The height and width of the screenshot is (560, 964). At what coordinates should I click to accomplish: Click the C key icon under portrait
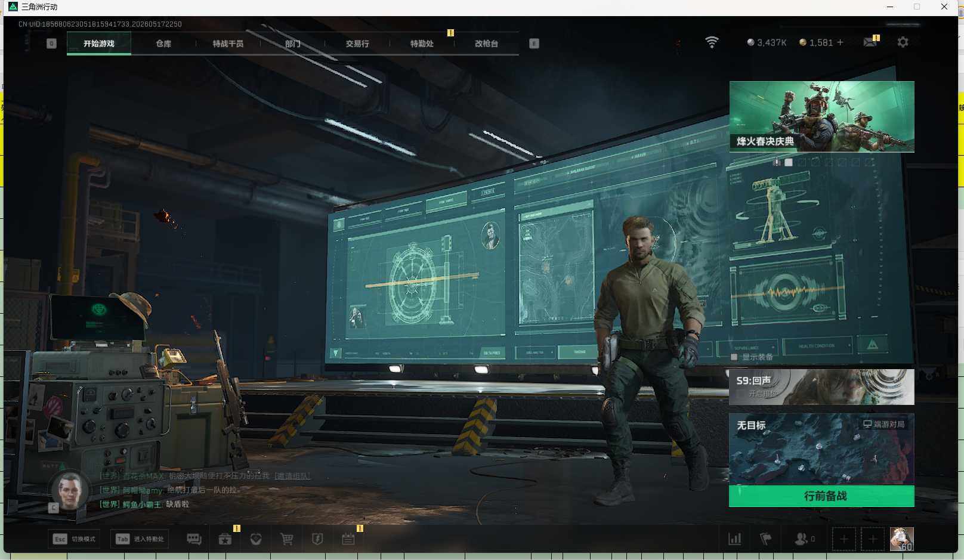[54, 508]
